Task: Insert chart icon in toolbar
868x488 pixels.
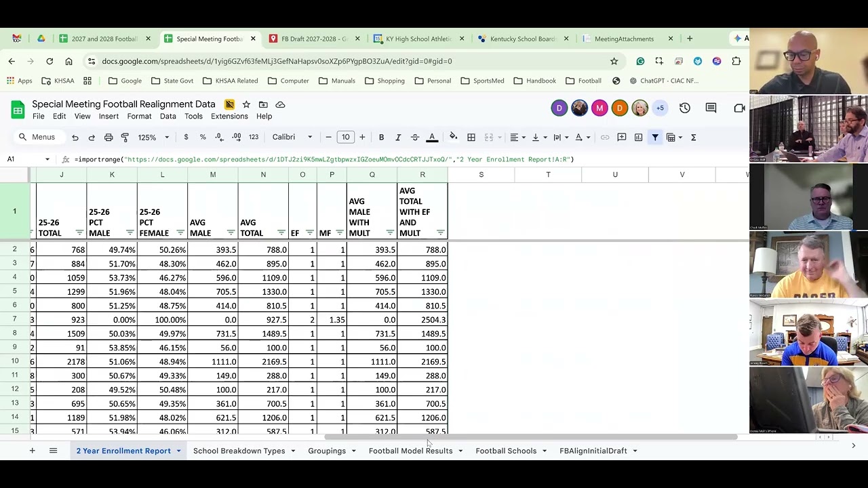Action: pyautogui.click(x=639, y=138)
